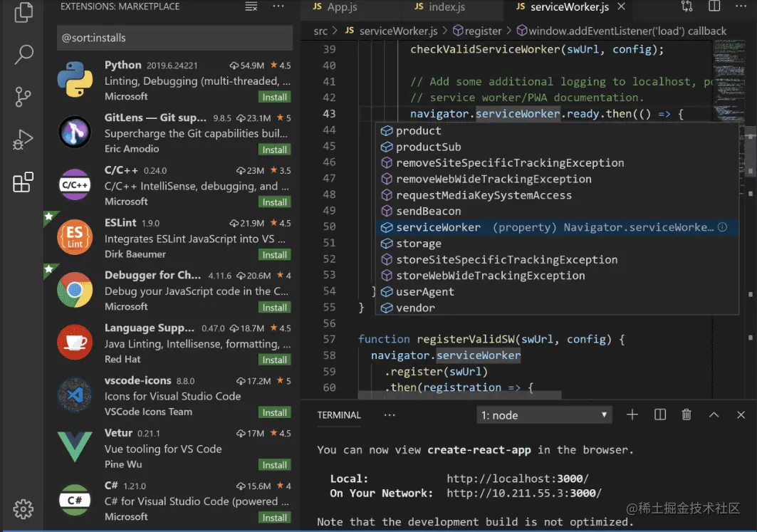Install the C/C++ extension
The width and height of the screenshot is (757, 532).
(274, 202)
